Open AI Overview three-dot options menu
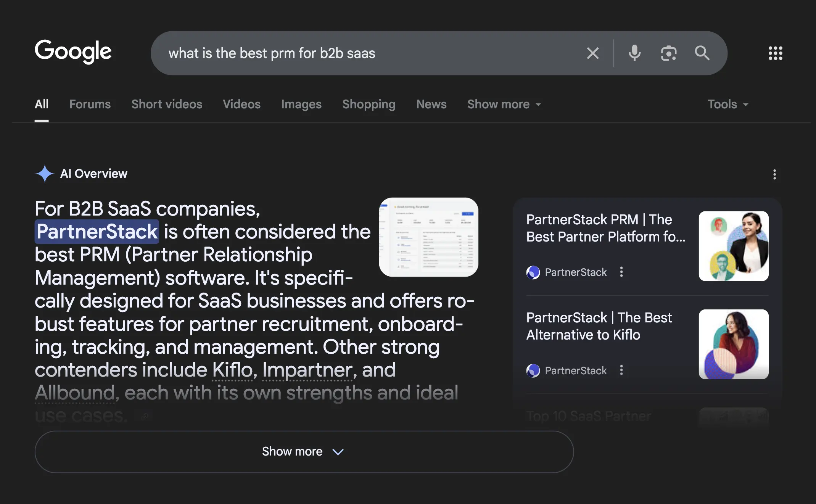This screenshot has width=816, height=504. [x=774, y=174]
